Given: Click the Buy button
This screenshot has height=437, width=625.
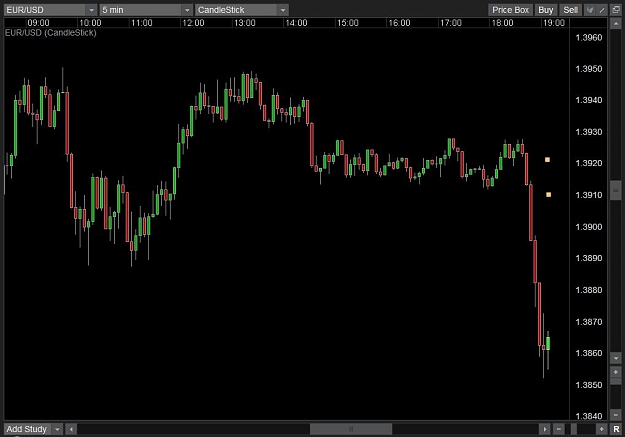Looking at the screenshot, I should (x=546, y=10).
